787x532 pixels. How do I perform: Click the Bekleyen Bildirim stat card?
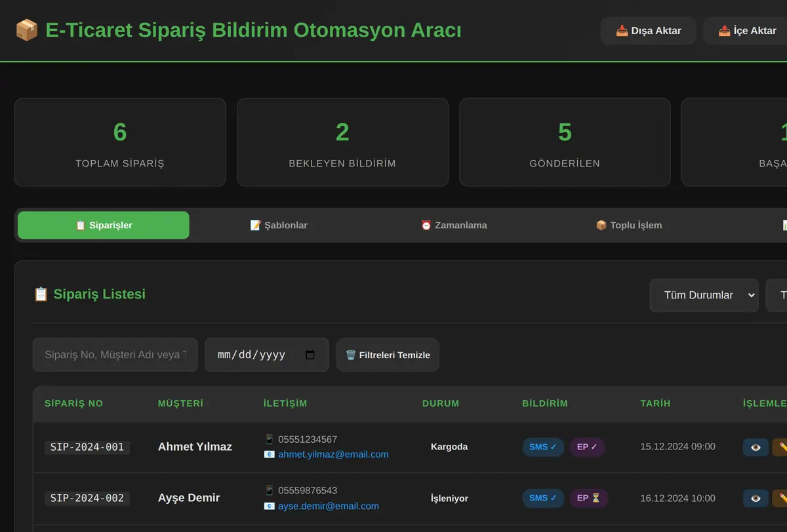pos(342,142)
